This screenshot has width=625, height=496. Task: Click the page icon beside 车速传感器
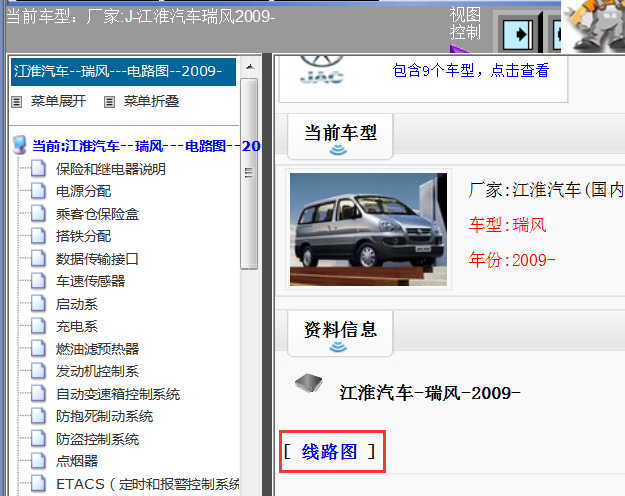coord(38,281)
